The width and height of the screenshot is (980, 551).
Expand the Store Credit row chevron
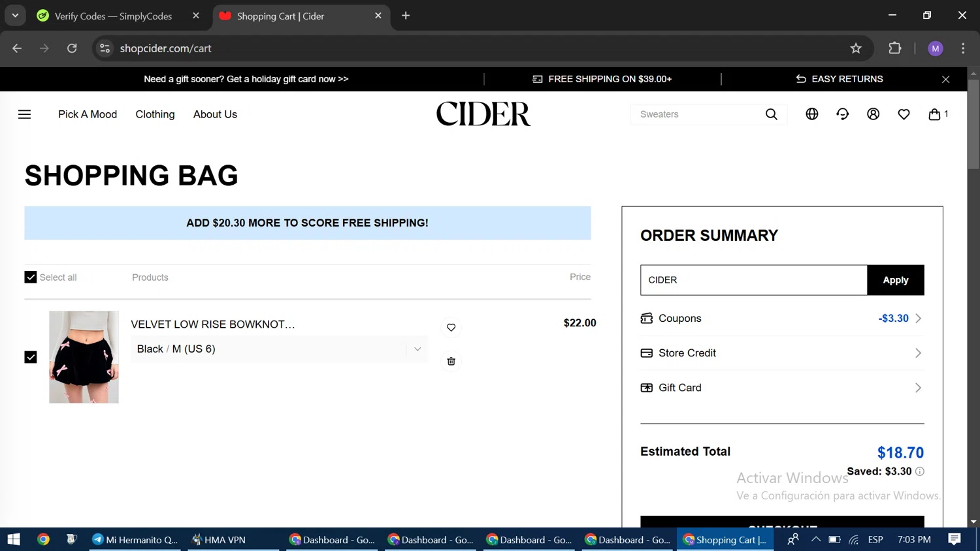919,353
